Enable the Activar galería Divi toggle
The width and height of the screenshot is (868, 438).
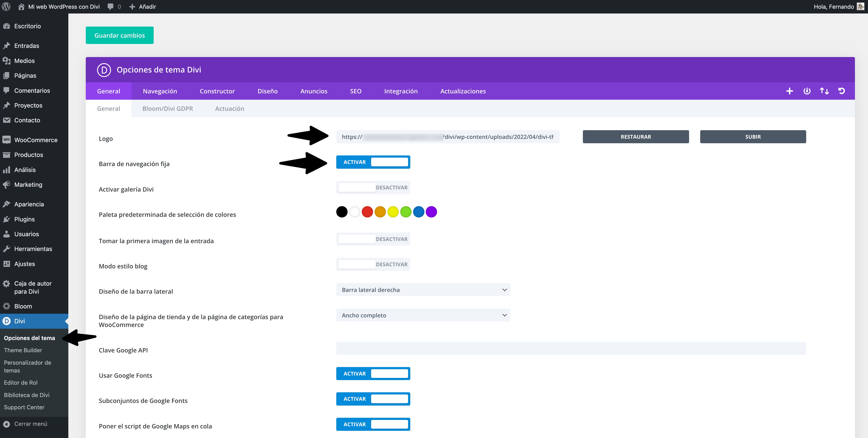coord(373,187)
